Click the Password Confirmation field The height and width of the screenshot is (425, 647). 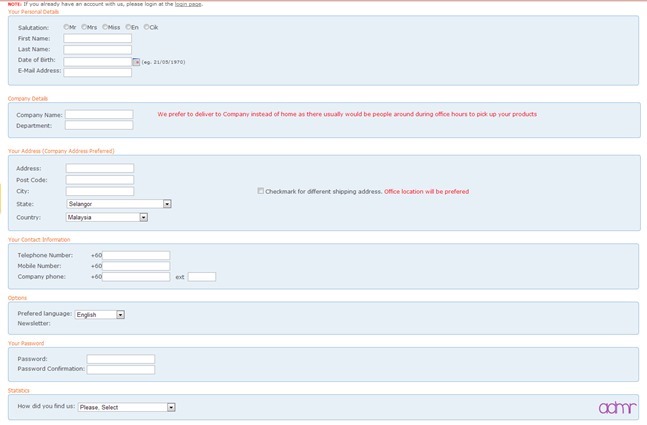tap(121, 370)
